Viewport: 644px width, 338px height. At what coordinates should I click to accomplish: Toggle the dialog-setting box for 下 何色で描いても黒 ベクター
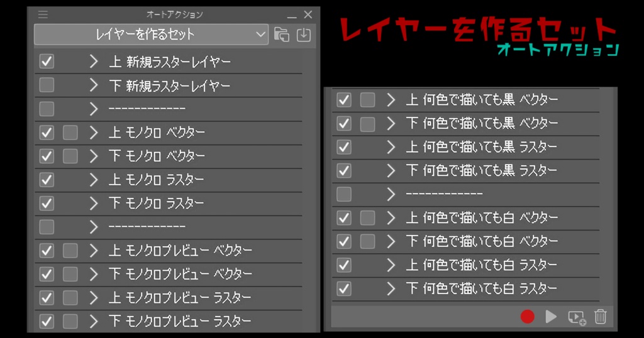click(x=367, y=124)
